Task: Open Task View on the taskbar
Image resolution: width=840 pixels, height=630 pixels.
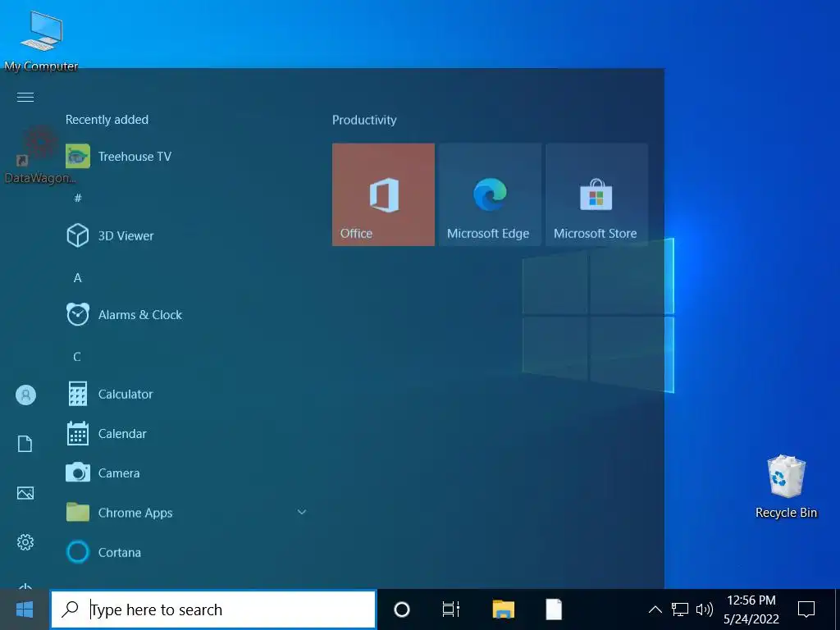Action: pos(451,609)
